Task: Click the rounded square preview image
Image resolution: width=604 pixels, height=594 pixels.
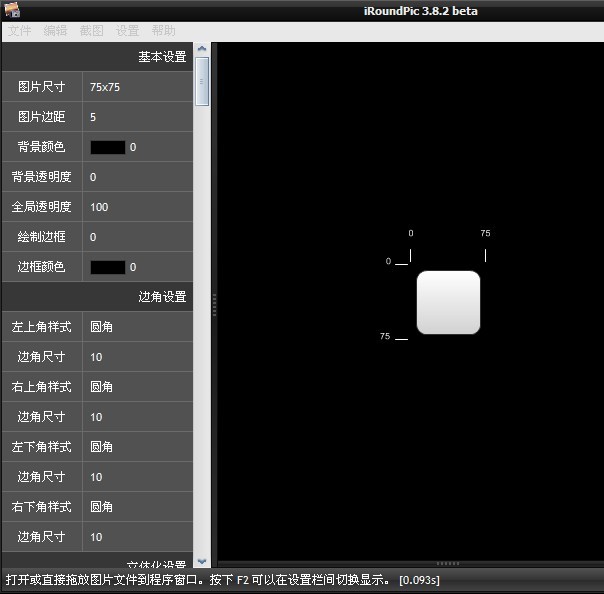Action: point(448,302)
